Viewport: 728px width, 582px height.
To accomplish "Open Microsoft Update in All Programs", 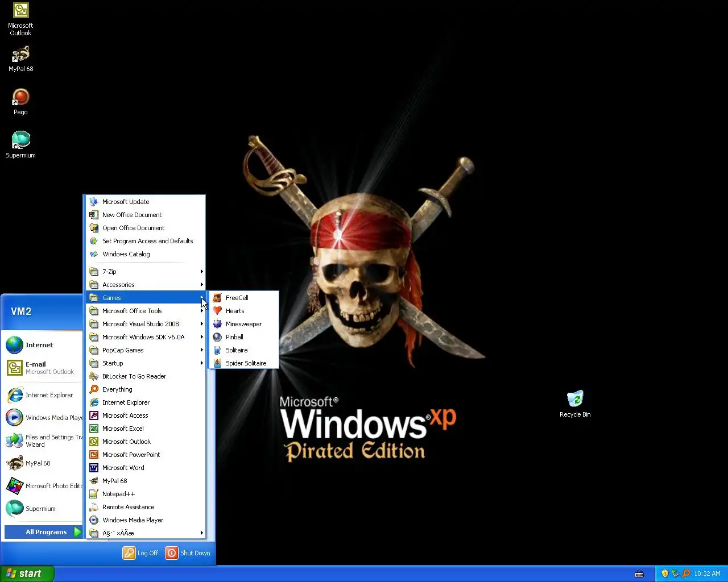I will (x=146, y=202).
